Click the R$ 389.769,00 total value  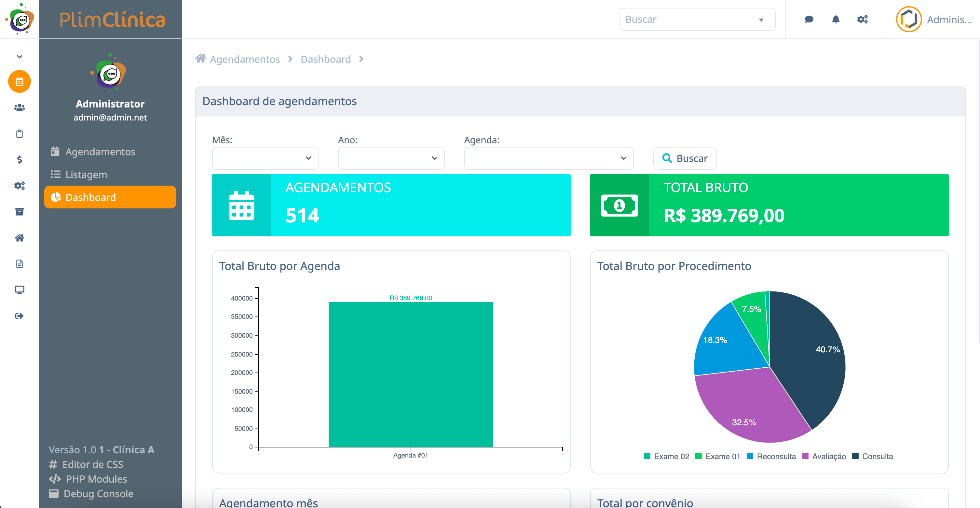click(x=724, y=216)
